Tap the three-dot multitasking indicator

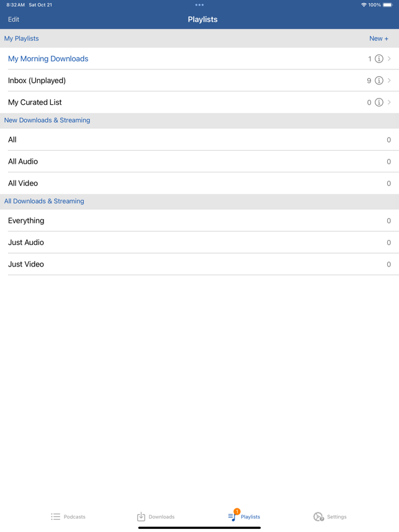[x=199, y=5]
